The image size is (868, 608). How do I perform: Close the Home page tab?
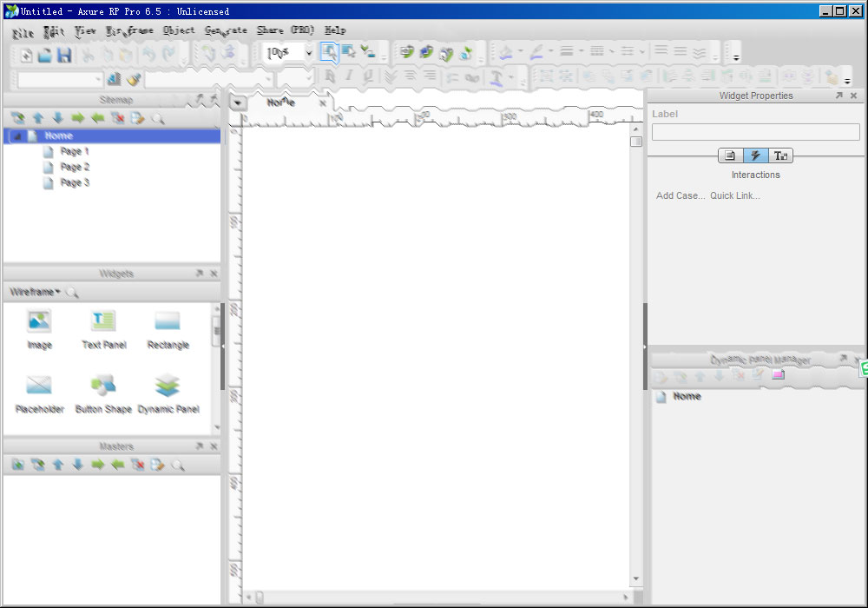(x=323, y=102)
